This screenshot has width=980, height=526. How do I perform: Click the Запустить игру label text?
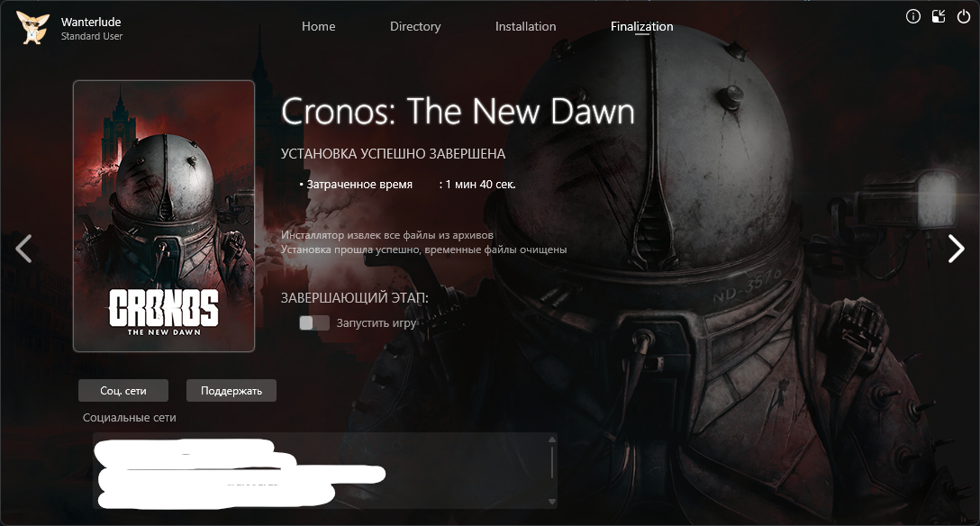pos(377,323)
